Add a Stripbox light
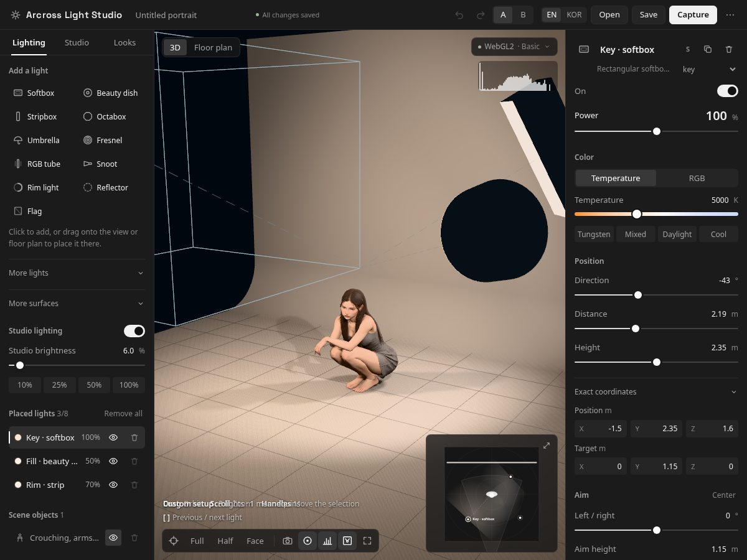 (41, 116)
